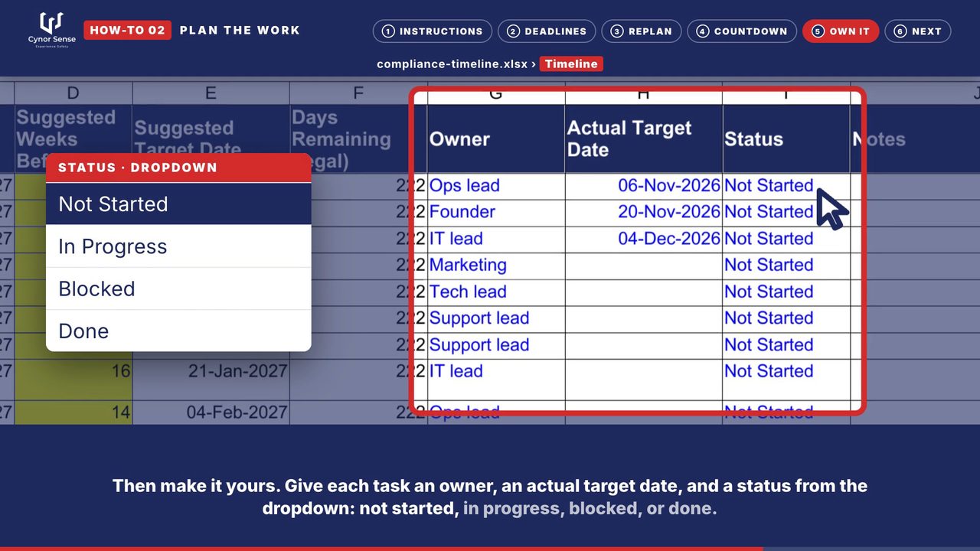
Task: Select the Marketing owner cell
Action: click(496, 266)
